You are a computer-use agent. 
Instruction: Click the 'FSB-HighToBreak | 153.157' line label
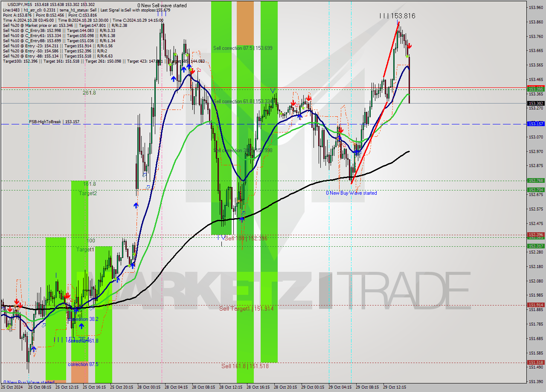tap(54, 122)
